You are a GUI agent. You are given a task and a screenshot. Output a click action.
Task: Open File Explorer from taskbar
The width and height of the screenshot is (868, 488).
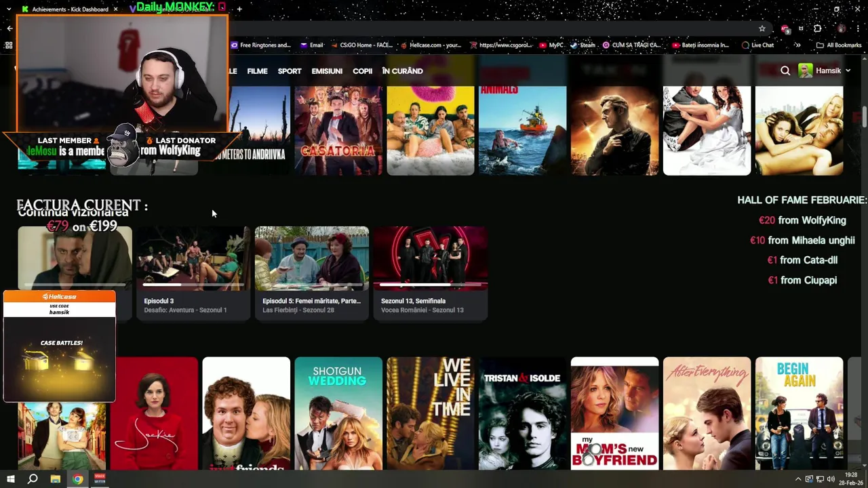click(x=55, y=479)
